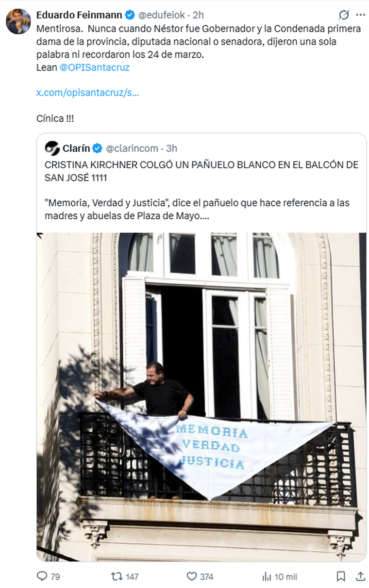Click the Eduardo Feinmann display name

tap(79, 15)
